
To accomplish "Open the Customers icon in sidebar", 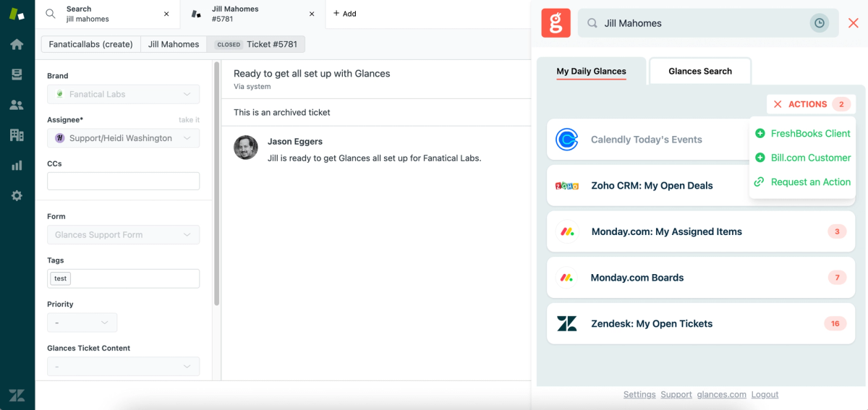I will coord(17,105).
